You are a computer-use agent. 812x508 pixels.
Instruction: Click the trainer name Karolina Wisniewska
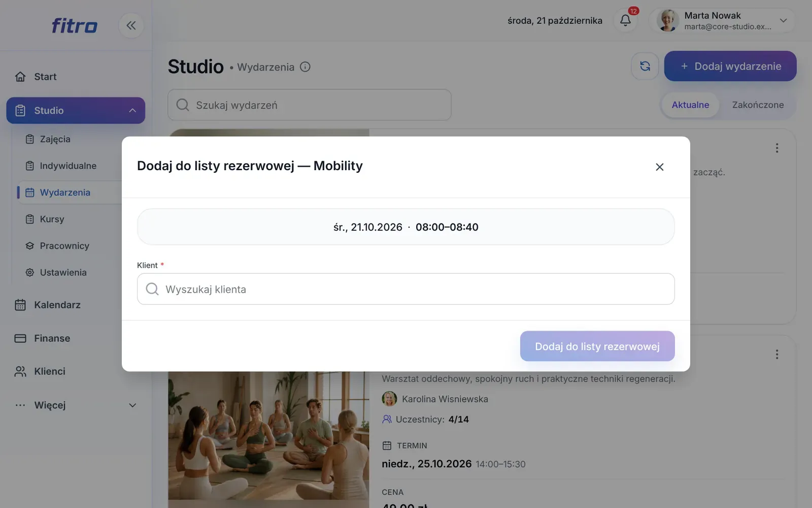(445, 399)
